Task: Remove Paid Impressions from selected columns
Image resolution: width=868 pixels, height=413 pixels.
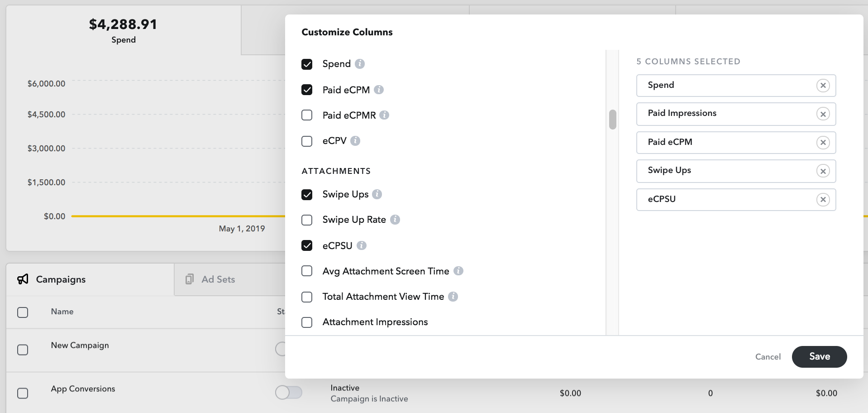Action: 823,114
